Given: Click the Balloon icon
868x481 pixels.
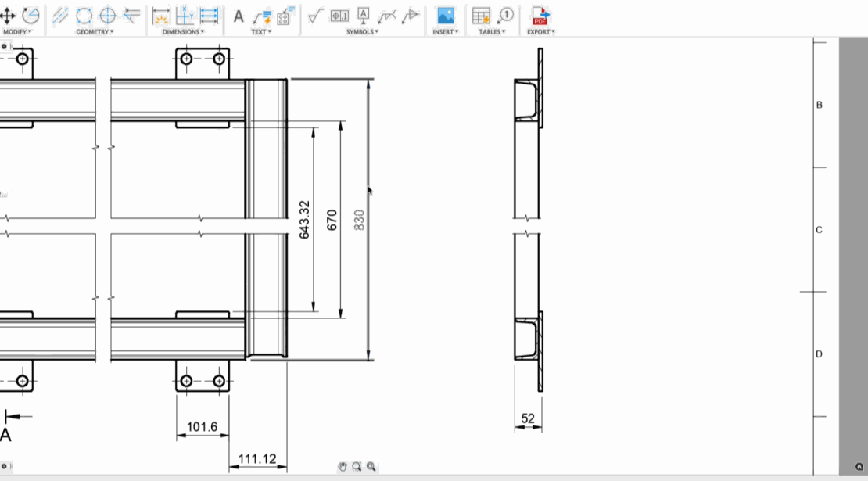Looking at the screenshot, I should 505,16.
